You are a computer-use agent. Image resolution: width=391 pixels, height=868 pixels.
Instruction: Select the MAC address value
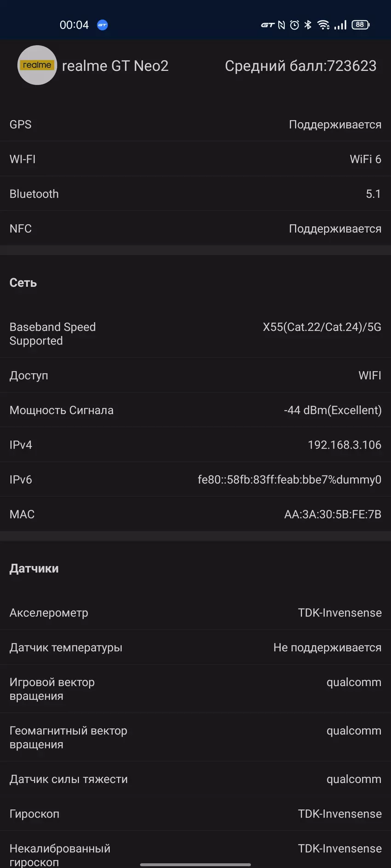[333, 514]
